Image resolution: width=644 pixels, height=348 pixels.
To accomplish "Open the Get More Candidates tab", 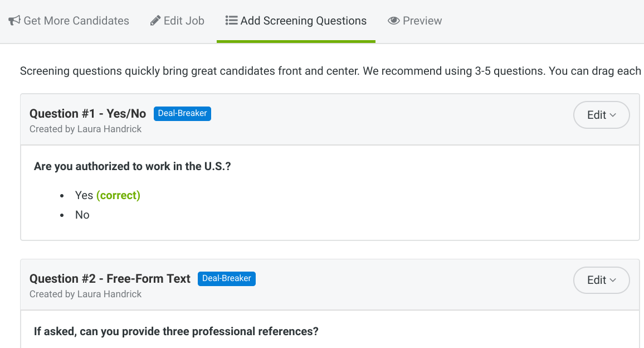I will [x=76, y=21].
